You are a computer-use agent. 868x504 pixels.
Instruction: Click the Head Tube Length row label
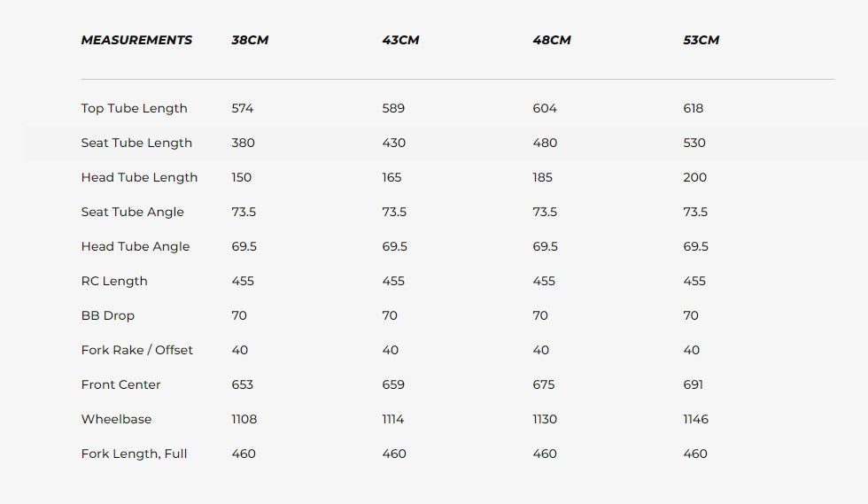139,177
